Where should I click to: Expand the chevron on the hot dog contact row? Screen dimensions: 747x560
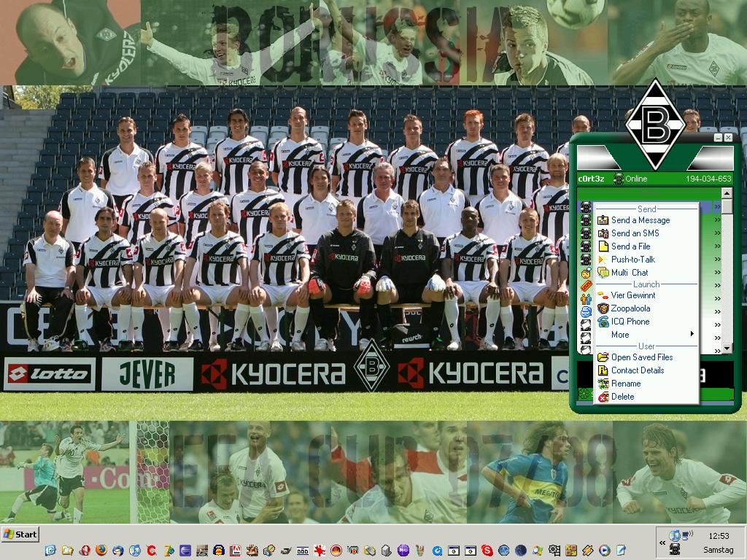(717, 286)
